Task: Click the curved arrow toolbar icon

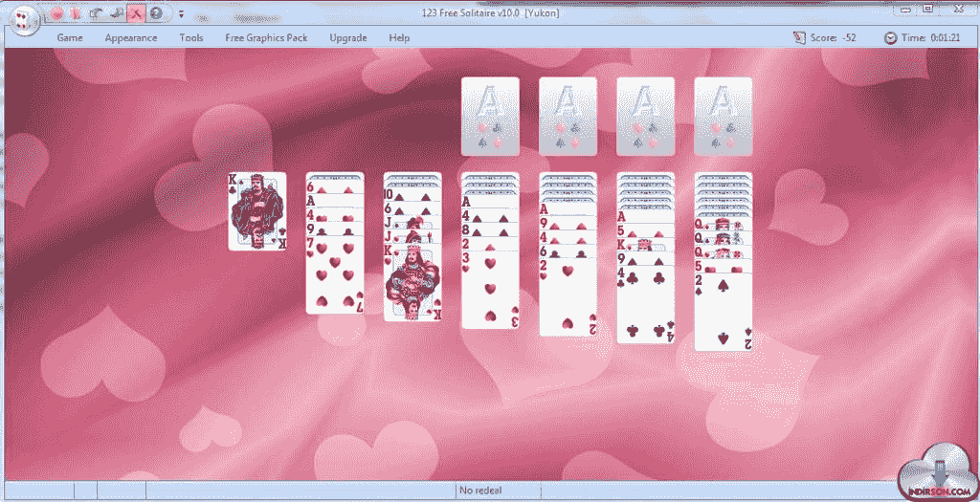Action: (x=115, y=12)
